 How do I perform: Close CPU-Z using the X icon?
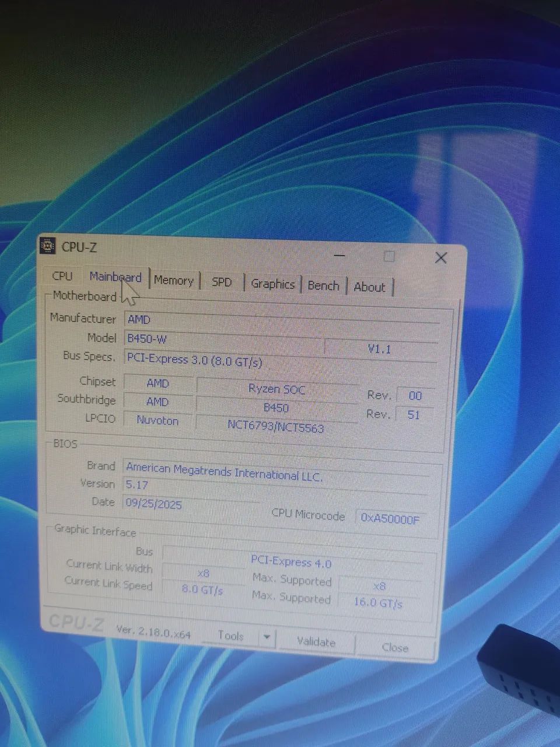[440, 258]
